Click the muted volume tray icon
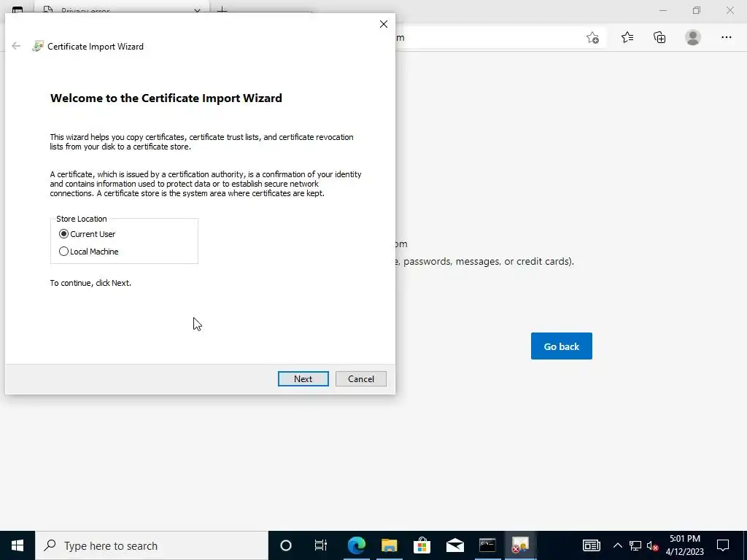The height and width of the screenshot is (560, 747). point(652,545)
